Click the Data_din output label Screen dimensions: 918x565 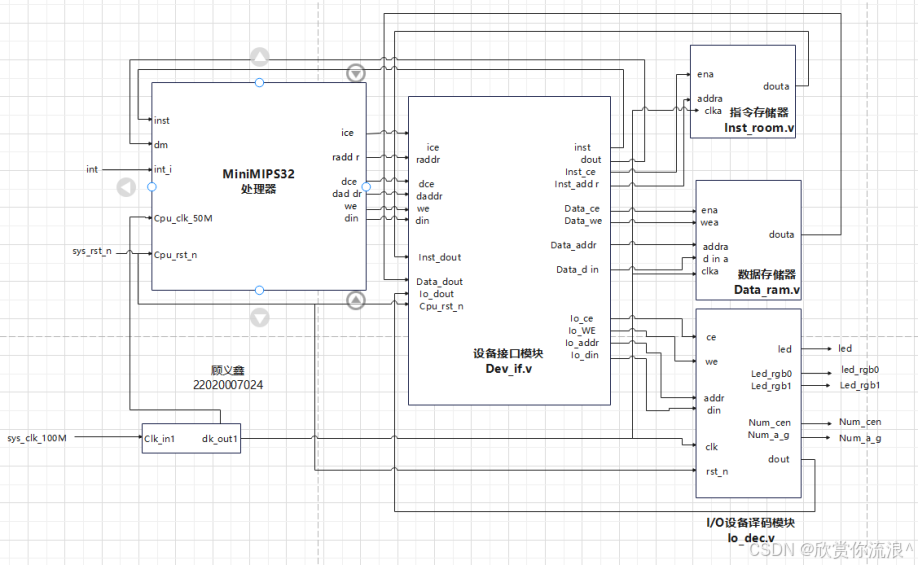tap(577, 270)
